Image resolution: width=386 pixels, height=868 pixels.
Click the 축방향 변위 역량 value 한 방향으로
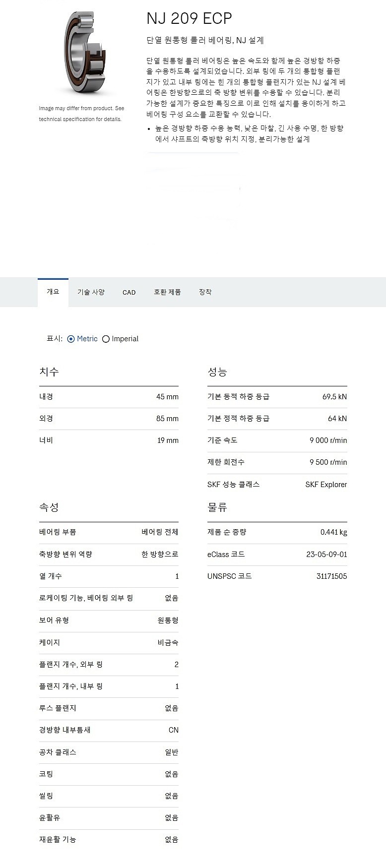point(160,555)
